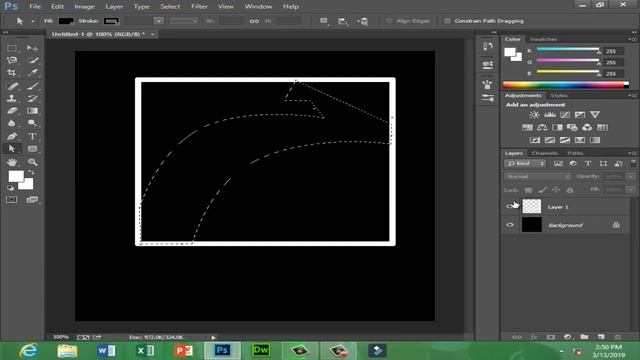The image size is (640, 360).
Task: Click the Vibrance adjustment icon
Action: coord(595,115)
